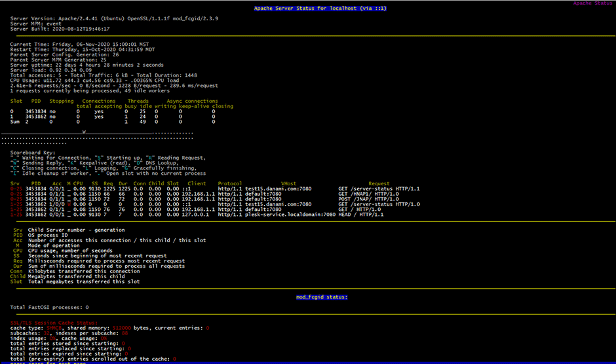Select the 'Restart Time: Thursday, 15-Oct-2020' line

83,50
